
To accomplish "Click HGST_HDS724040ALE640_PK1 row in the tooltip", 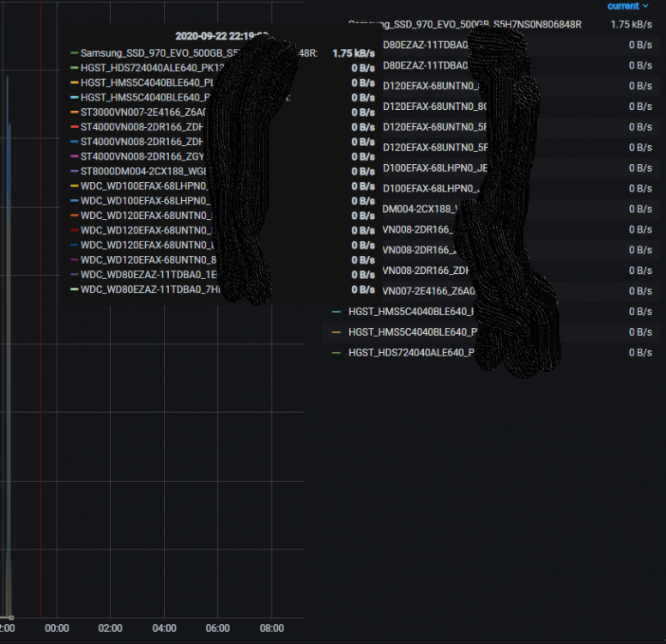I will [222, 68].
